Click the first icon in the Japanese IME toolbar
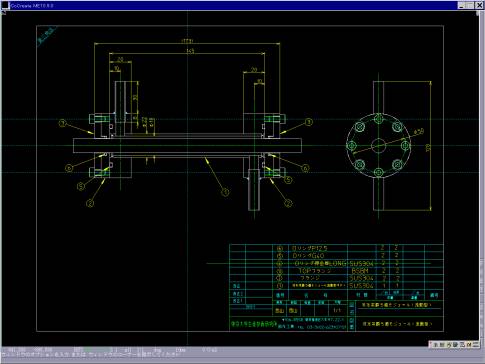Screen dimensions: 485x364 [435, 345]
